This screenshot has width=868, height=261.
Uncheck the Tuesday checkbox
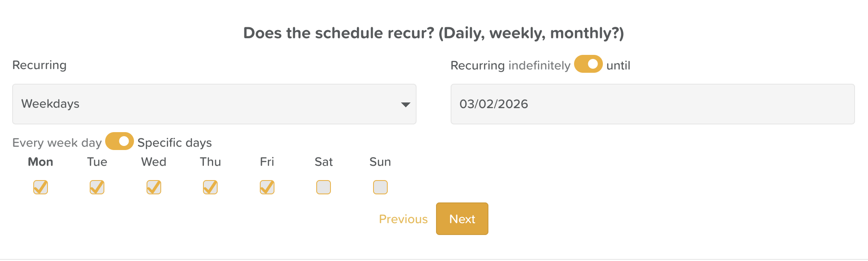click(97, 187)
